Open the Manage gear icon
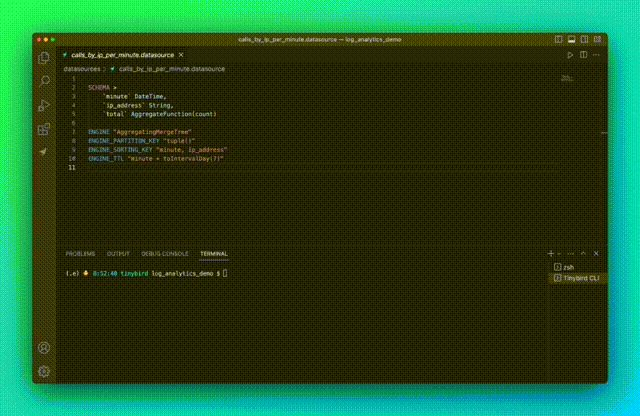This screenshot has width=640, height=416. [x=44, y=371]
